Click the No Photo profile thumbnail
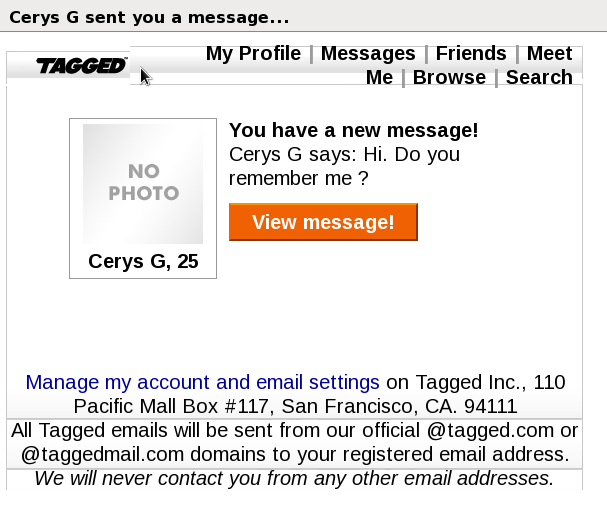Screen dimensions: 607x511 143,184
